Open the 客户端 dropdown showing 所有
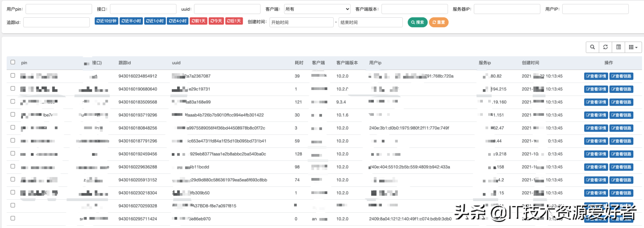The width and height of the screenshot is (644, 228). (x=317, y=9)
